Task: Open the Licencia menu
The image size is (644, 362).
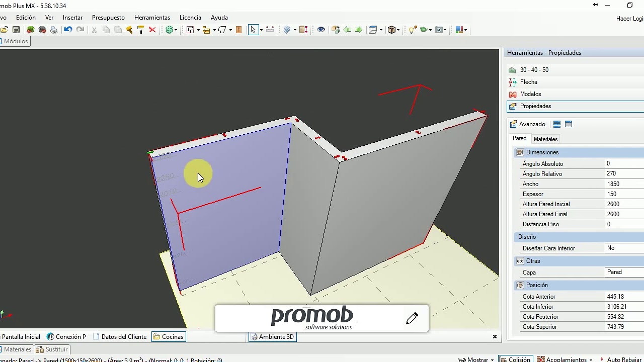Action: [190, 18]
